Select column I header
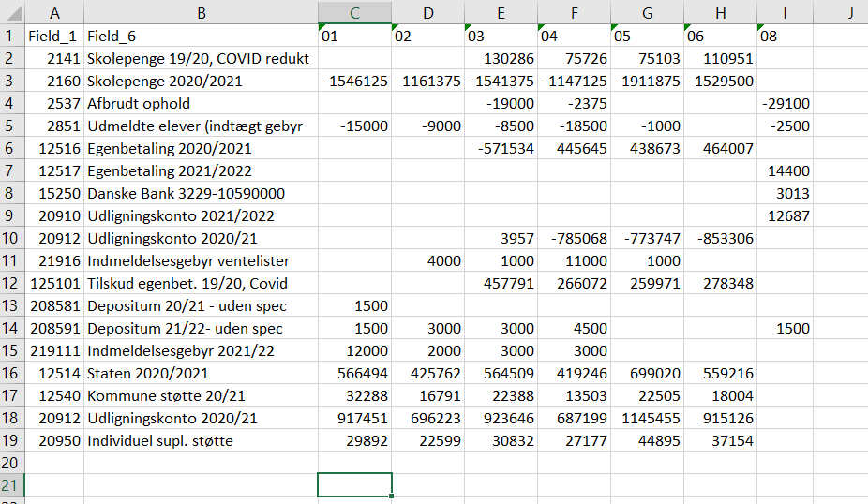868x504 pixels. (785, 13)
